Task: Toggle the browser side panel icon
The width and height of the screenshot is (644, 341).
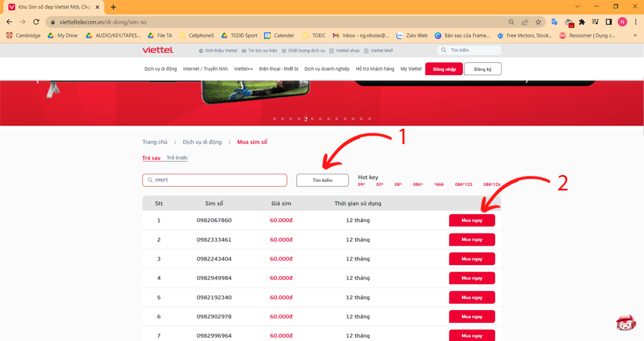Action: [609, 21]
